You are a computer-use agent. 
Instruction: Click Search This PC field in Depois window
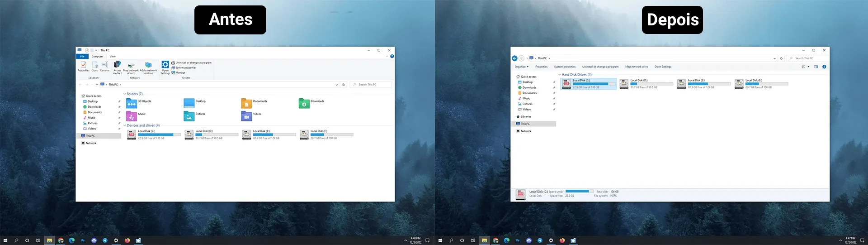807,58
